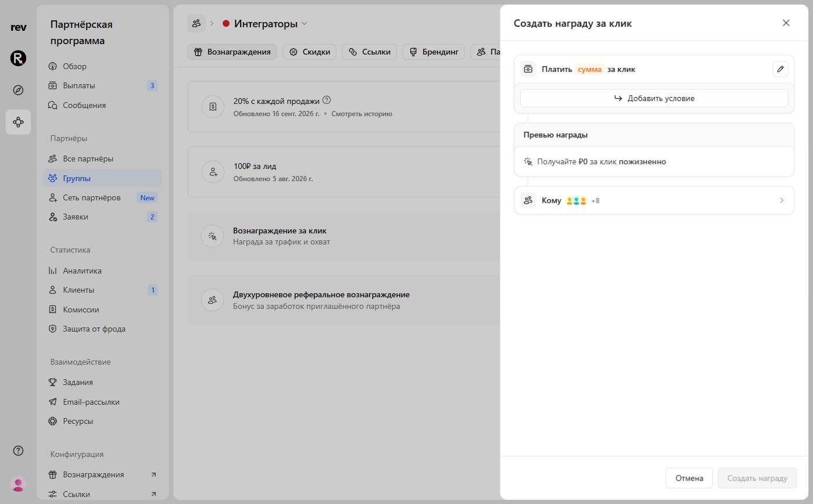Click the groups breadcrumb icon
The image size is (813, 504).
click(x=196, y=23)
